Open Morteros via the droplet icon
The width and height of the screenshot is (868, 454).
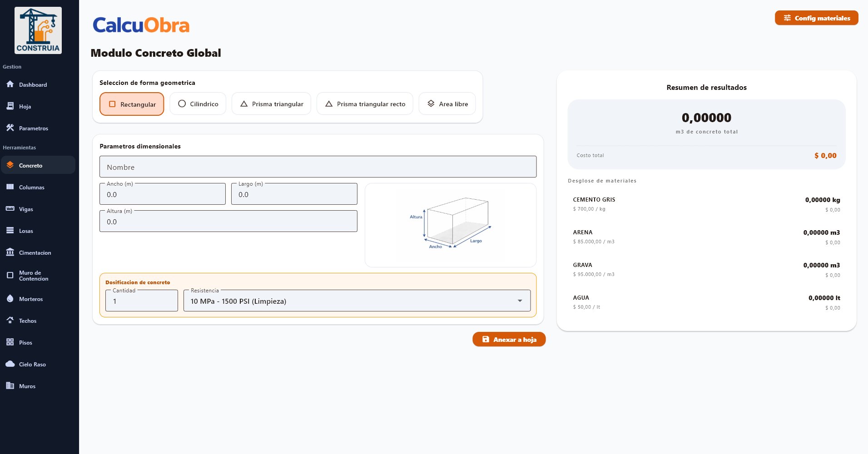(x=10, y=299)
